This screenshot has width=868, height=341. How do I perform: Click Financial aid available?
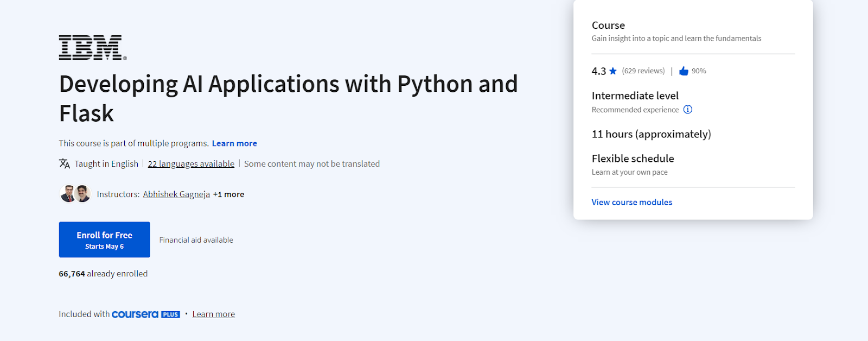pyautogui.click(x=196, y=240)
